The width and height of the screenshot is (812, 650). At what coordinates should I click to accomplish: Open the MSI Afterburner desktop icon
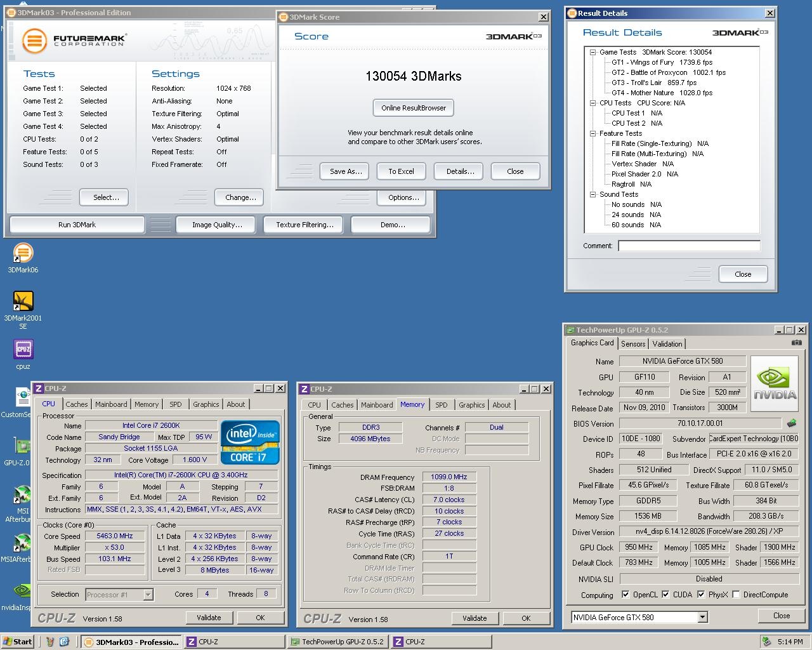(22, 495)
